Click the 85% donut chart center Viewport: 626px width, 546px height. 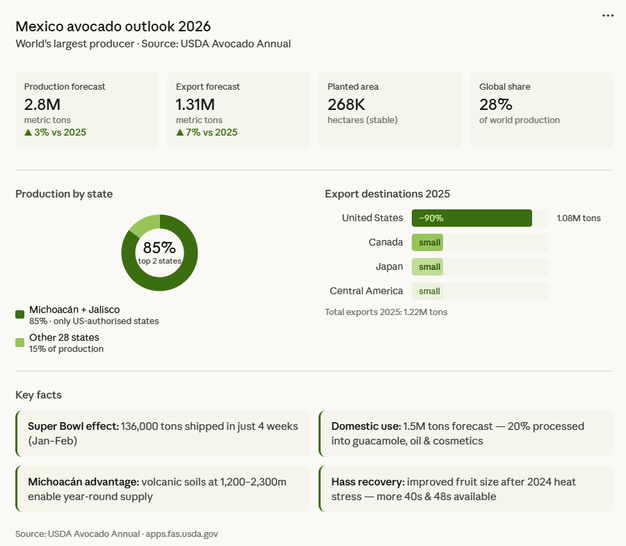click(159, 250)
